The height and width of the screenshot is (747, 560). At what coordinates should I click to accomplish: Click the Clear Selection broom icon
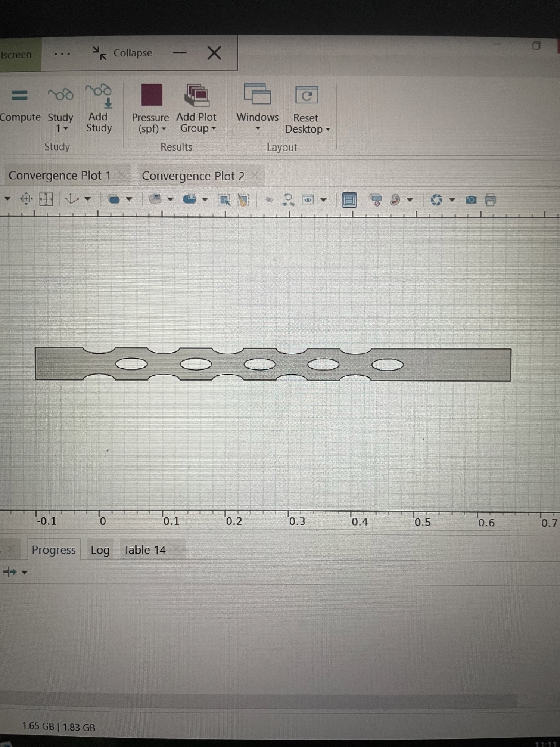[x=243, y=200]
